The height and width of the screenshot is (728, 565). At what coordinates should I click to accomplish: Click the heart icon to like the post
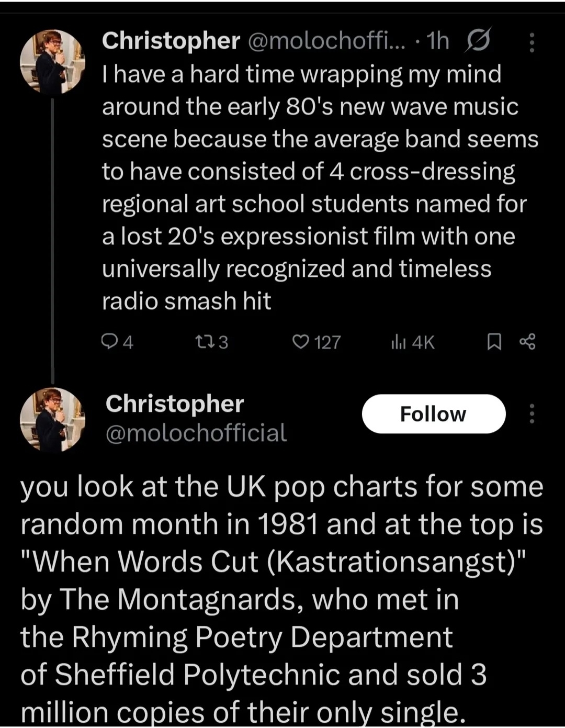point(300,342)
